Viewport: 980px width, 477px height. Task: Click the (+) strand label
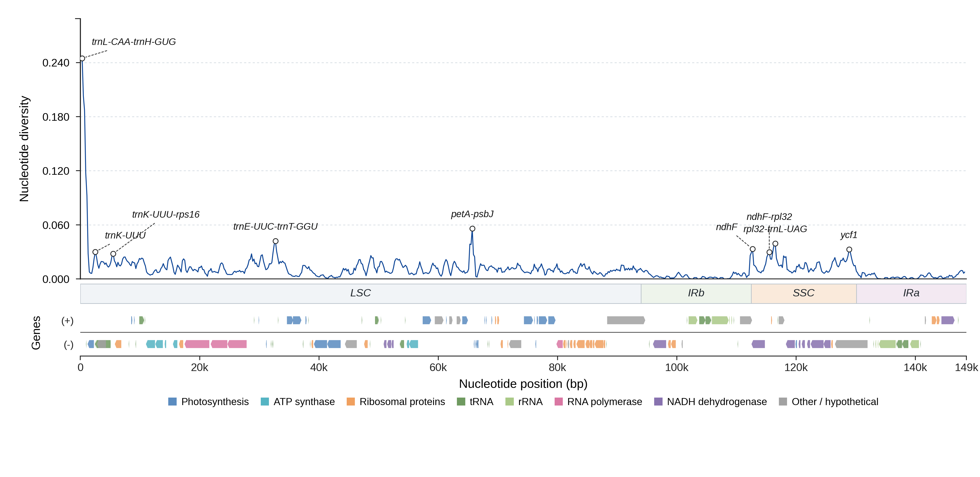[68, 321]
